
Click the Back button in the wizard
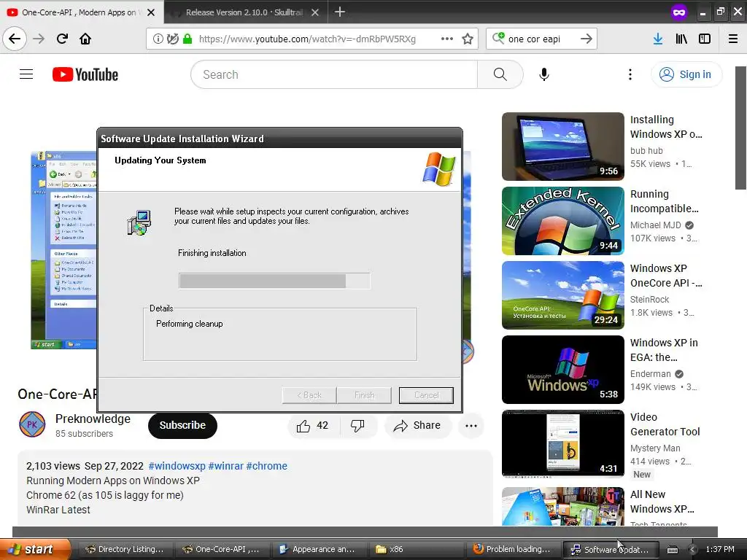pyautogui.click(x=309, y=394)
